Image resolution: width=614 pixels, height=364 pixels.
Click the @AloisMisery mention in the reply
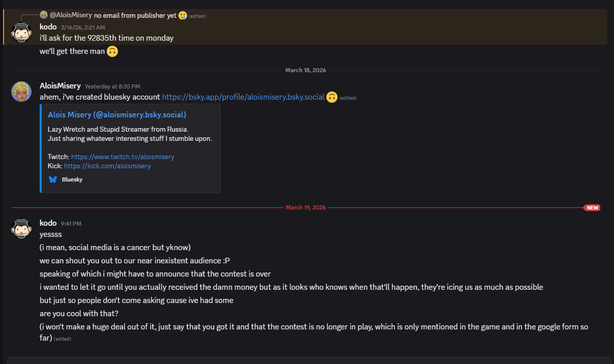click(x=71, y=16)
